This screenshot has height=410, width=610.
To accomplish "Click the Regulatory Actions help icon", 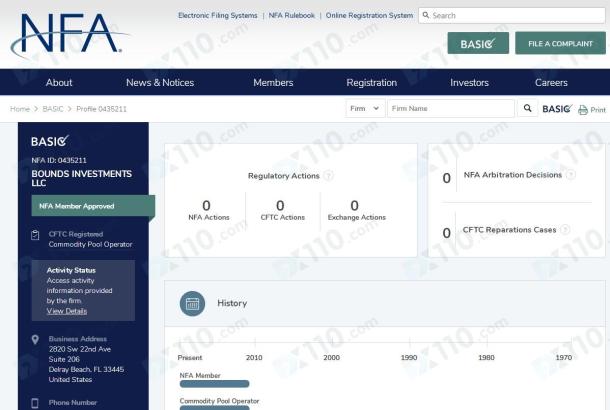I will pyautogui.click(x=329, y=176).
